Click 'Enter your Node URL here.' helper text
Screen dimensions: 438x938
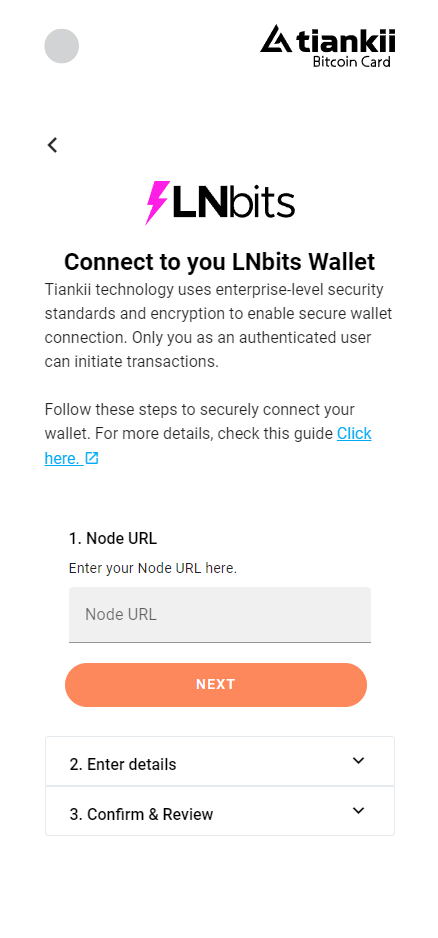pos(153,568)
